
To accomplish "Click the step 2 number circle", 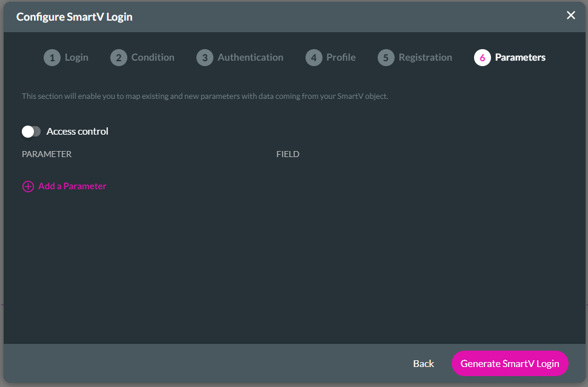I will coord(119,58).
